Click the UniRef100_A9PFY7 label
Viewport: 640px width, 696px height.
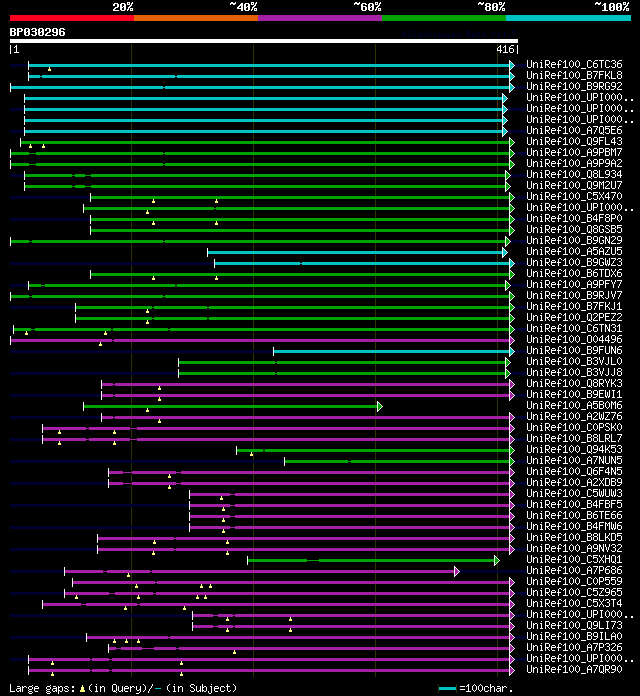click(x=574, y=285)
